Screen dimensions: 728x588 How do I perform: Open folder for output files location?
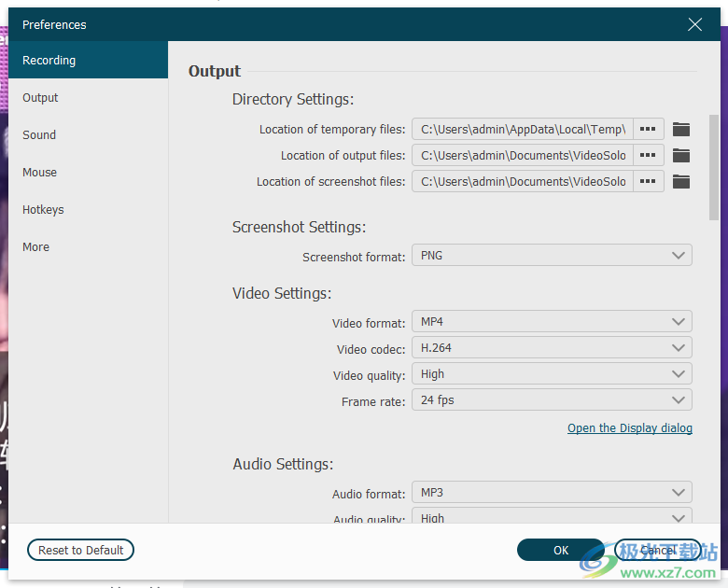[x=680, y=155]
